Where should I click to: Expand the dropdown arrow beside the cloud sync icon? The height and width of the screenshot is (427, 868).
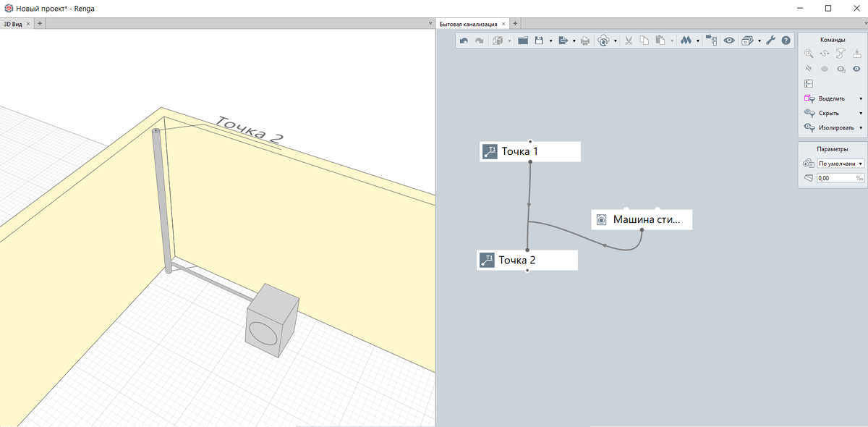pyautogui.click(x=616, y=41)
